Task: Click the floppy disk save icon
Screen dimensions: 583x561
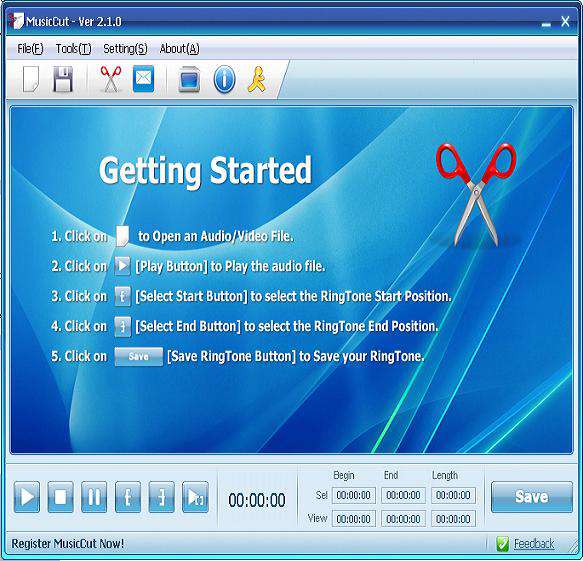Action: pos(63,79)
